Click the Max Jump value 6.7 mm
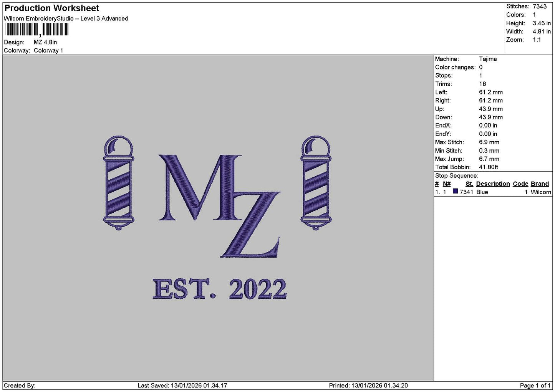 click(489, 159)
